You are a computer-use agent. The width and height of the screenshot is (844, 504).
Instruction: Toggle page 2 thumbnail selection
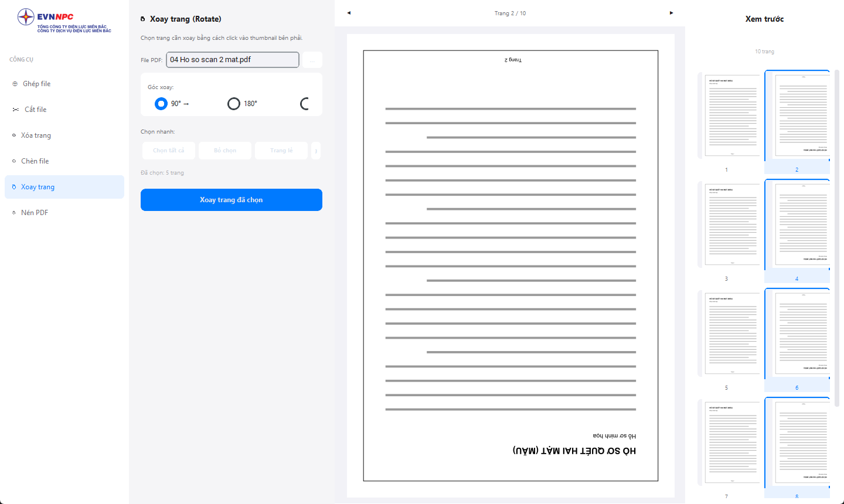(797, 122)
